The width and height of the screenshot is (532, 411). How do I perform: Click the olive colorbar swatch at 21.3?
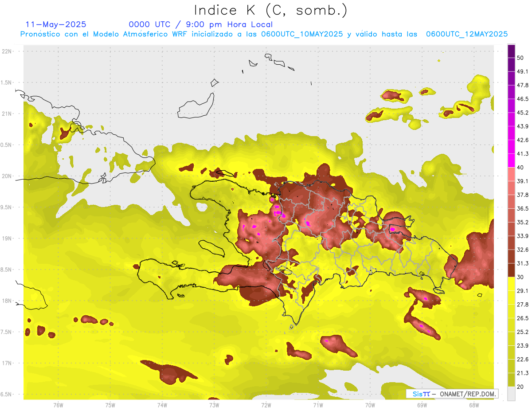(x=512, y=380)
